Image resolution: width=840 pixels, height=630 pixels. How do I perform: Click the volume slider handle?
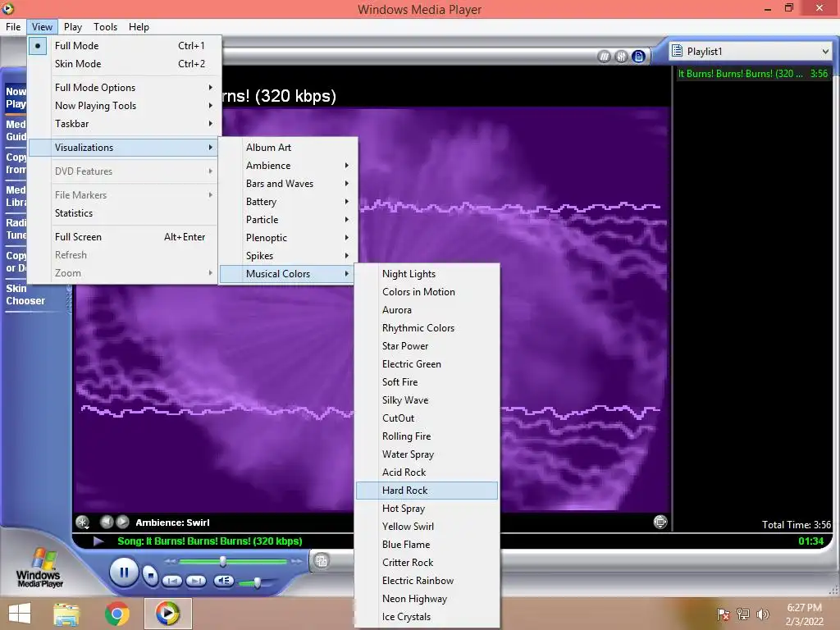click(x=257, y=582)
